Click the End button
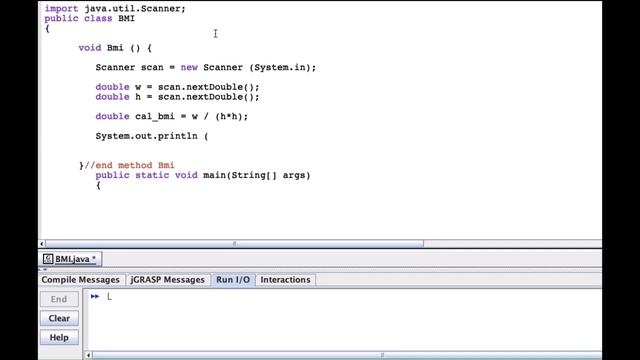The width and height of the screenshot is (640, 360). click(x=59, y=299)
